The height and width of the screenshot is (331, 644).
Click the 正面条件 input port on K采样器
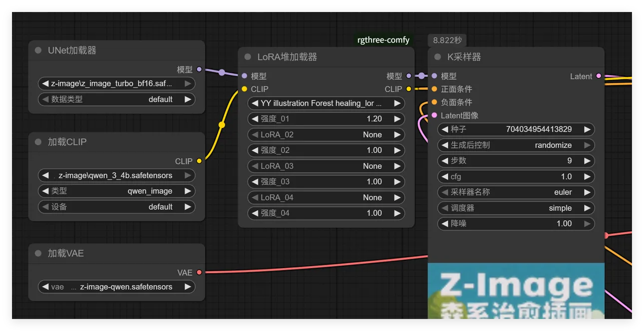[434, 89]
